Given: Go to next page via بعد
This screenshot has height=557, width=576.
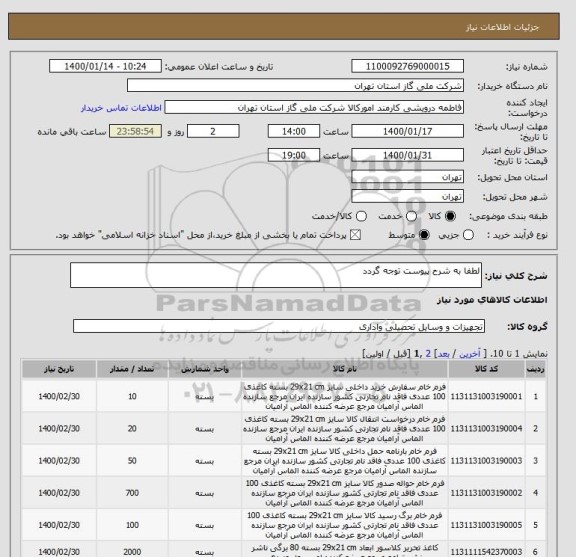Looking at the screenshot, I should 443,354.
